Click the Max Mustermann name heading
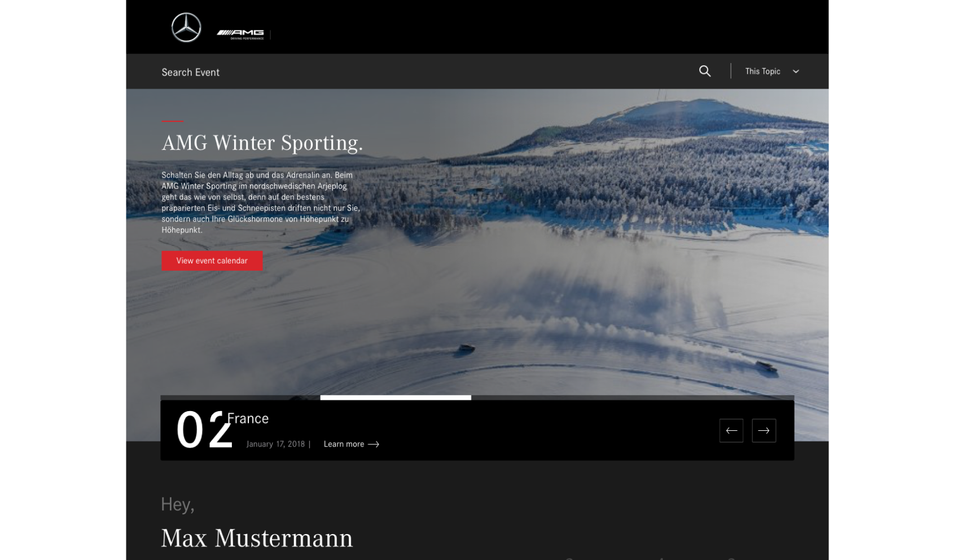Screen dimensions: 956x560 (x=257, y=538)
